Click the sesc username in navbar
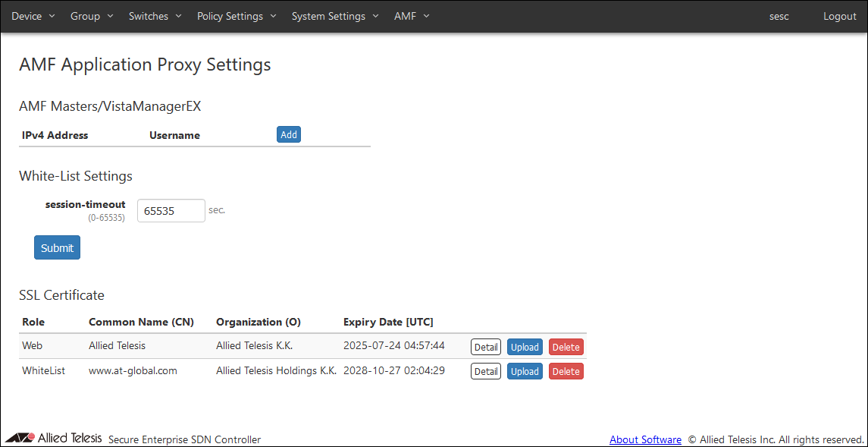868x447 pixels. coord(779,17)
